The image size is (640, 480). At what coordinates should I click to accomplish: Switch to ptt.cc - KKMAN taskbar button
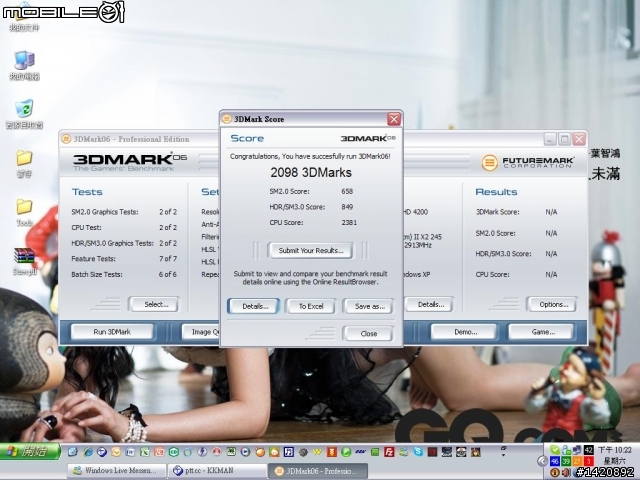[218, 471]
